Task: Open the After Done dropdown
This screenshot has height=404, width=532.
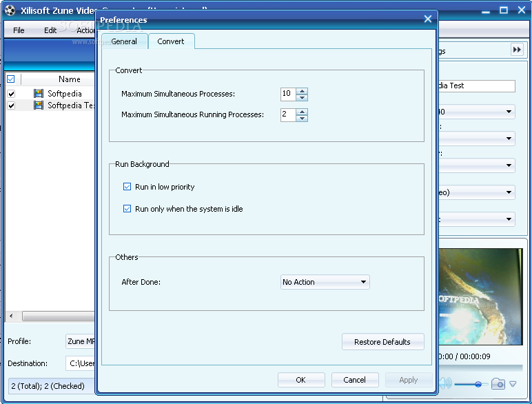Action: pos(325,282)
